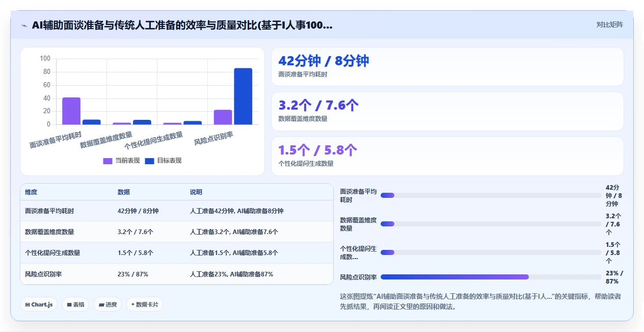The height and width of the screenshot is (332, 644).
Task: Click 人工准备23%, AI辅助准备87% description cell
Action: click(231, 274)
